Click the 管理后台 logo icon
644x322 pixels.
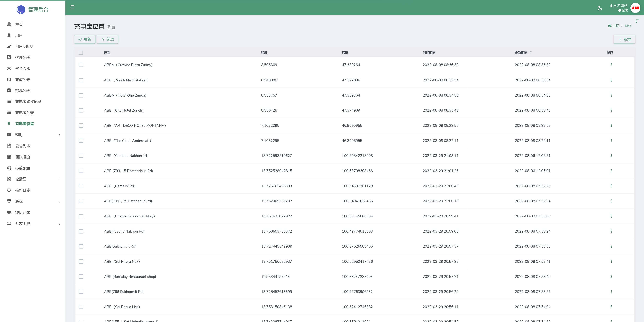[21, 10]
